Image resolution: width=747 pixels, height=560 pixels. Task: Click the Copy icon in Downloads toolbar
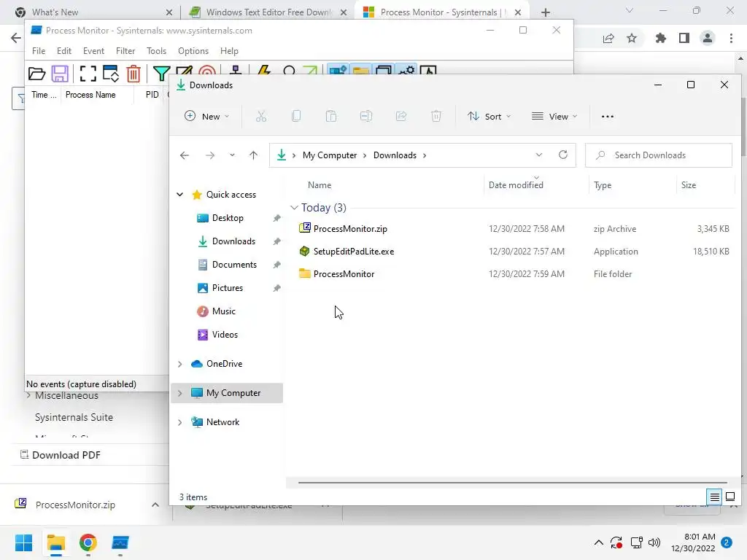[x=296, y=116]
